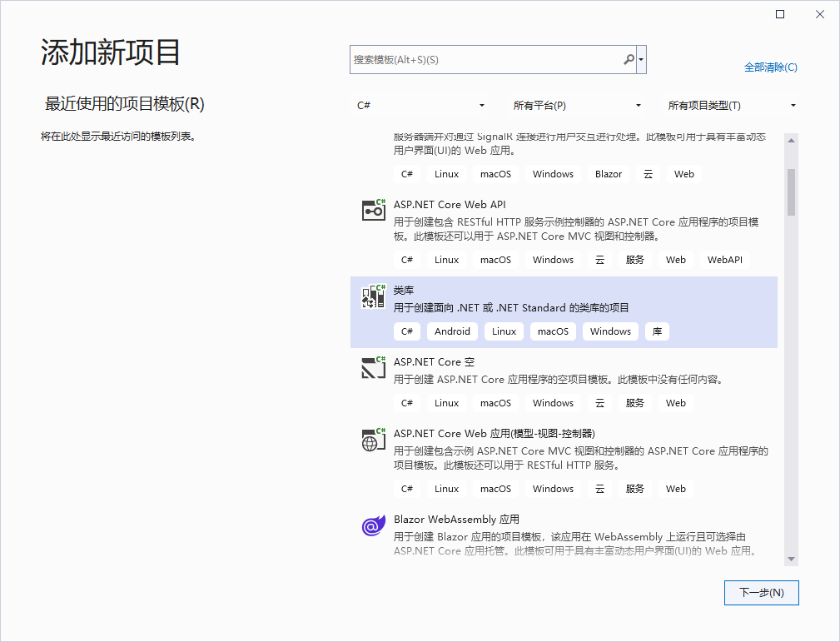
Task: Click the Blazor WebAssembly app icon
Action: [374, 525]
